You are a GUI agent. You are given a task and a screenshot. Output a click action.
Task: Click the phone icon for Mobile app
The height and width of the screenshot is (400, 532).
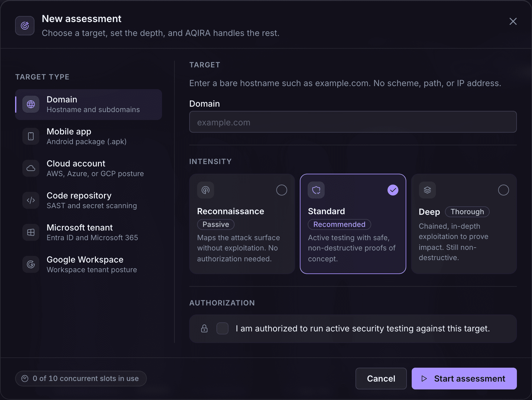31,136
